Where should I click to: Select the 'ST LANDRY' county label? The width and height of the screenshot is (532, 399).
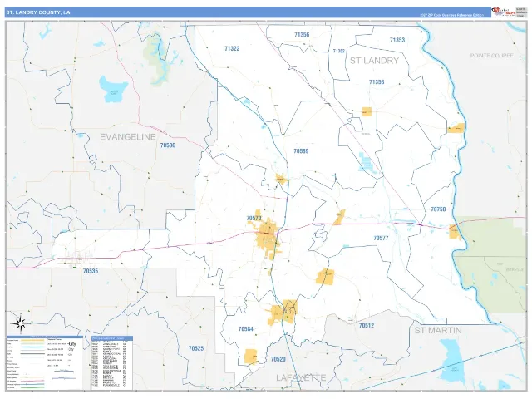[374, 61]
